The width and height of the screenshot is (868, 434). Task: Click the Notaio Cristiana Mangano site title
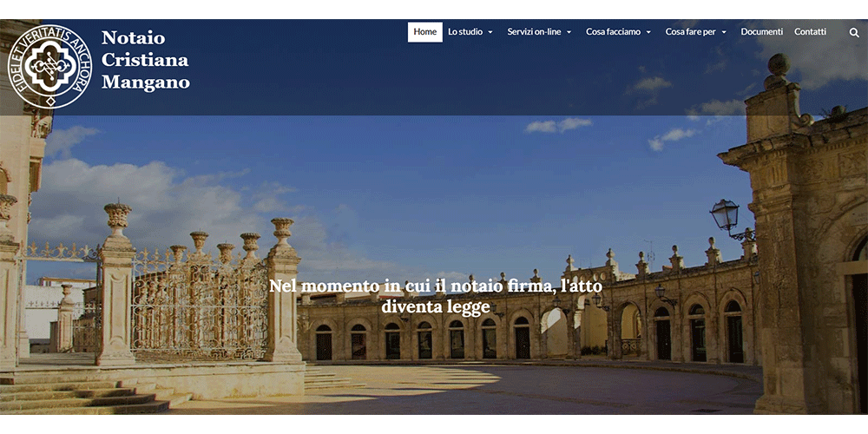(x=145, y=61)
